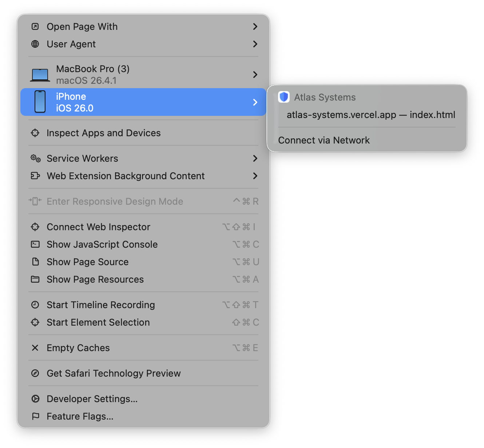Expand the MacBook Pro submenu chevron
Screen dimensions: 484x448
click(255, 75)
